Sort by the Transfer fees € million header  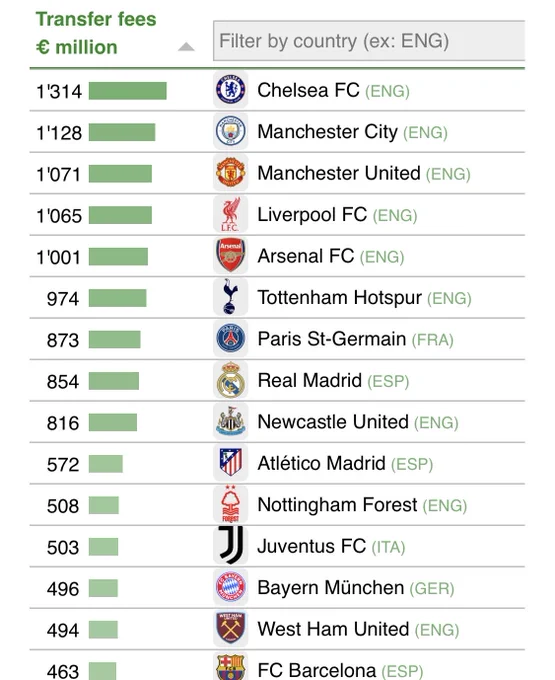96,33
